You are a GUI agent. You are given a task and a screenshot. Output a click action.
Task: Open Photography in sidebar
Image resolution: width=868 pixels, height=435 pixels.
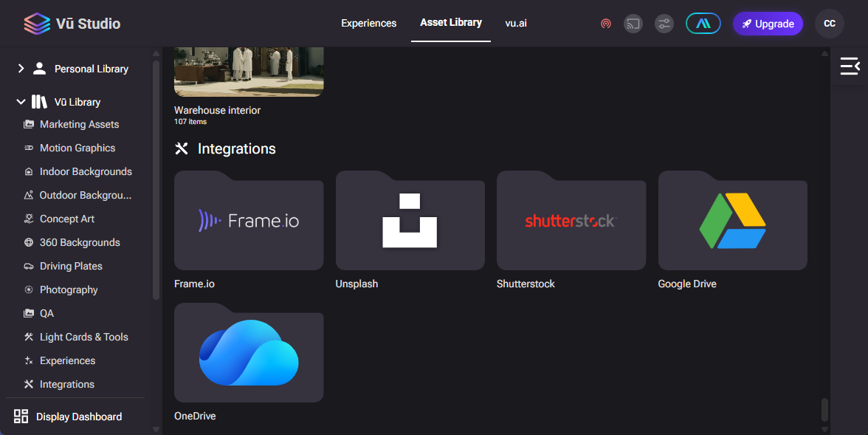tap(69, 290)
